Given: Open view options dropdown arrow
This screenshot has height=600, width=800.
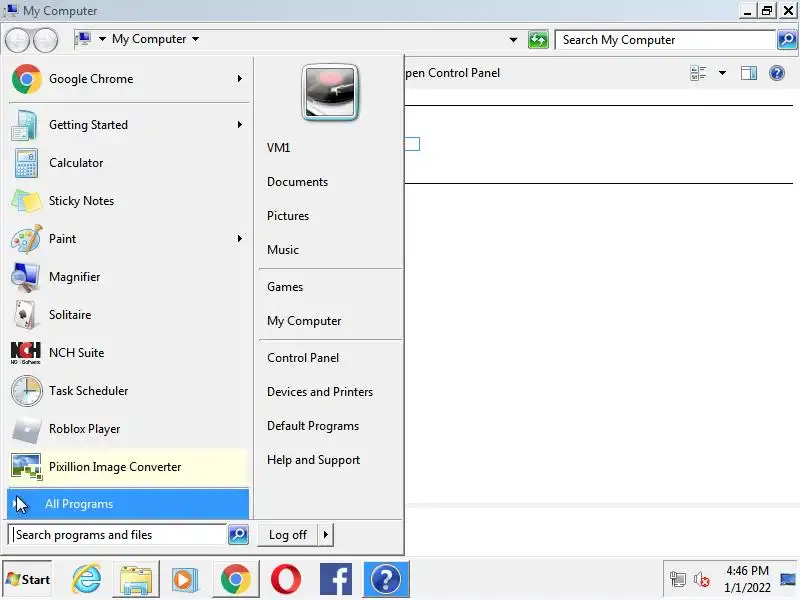Looking at the screenshot, I should click(x=722, y=73).
